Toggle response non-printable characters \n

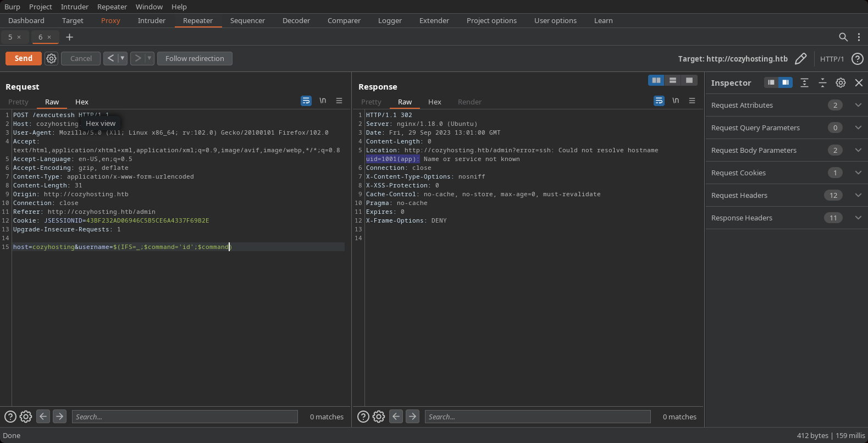click(676, 101)
